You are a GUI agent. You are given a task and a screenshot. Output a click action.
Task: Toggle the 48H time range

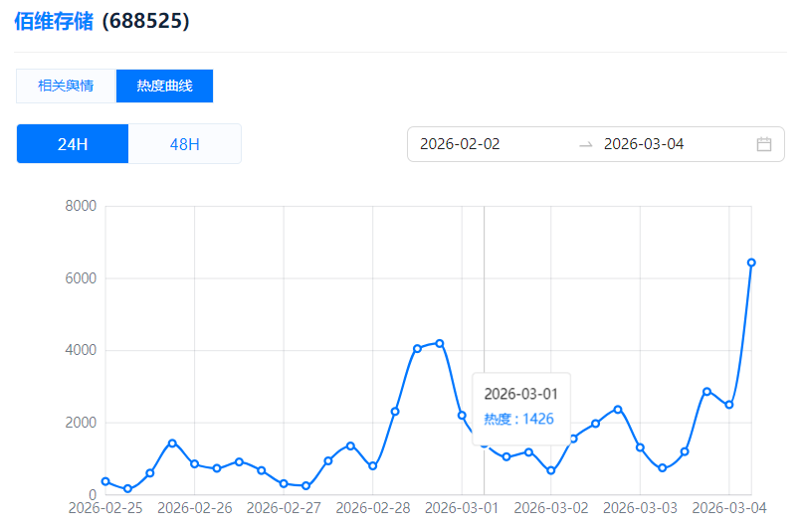click(185, 144)
